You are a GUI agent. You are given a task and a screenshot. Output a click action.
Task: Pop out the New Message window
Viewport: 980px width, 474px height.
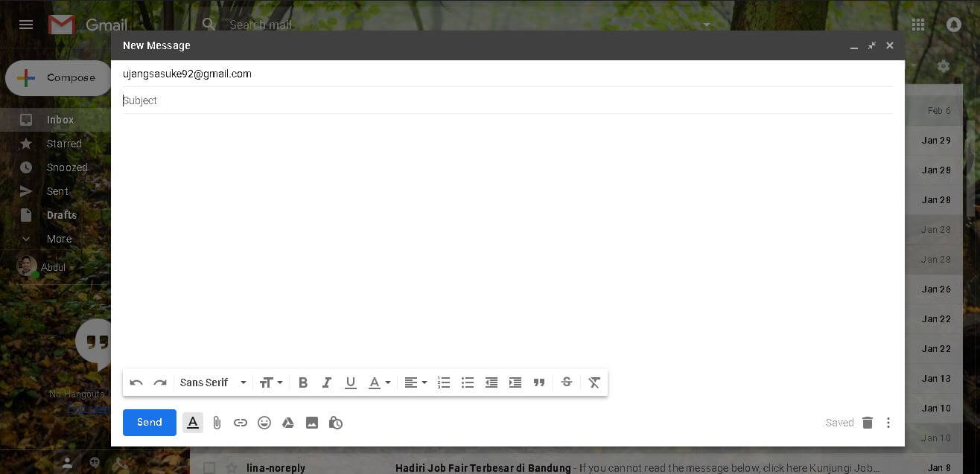[872, 45]
